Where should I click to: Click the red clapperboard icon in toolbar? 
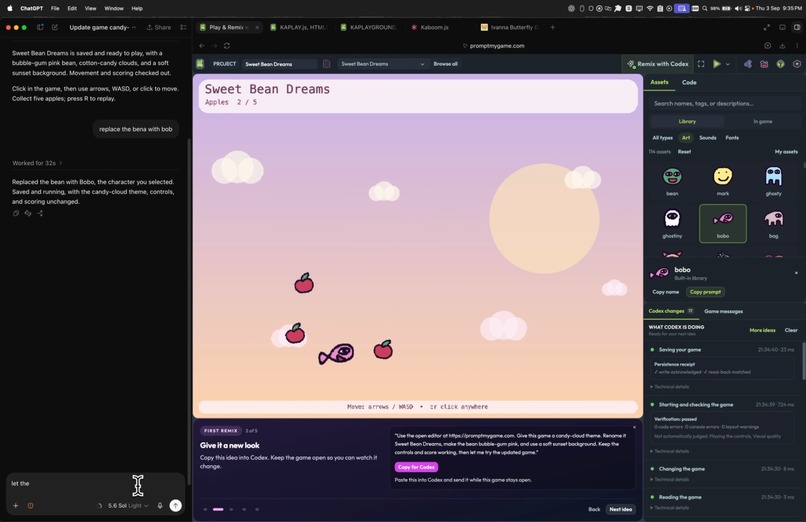764,64
